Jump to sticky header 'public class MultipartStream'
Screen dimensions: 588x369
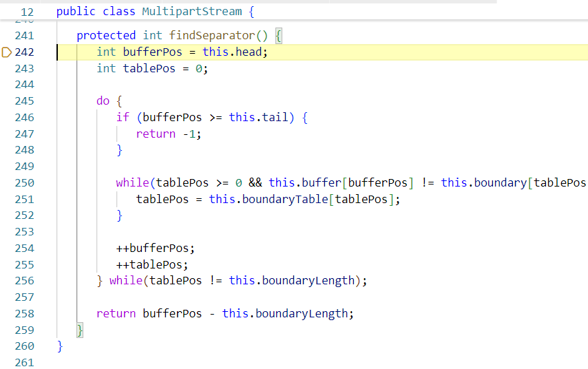point(149,12)
